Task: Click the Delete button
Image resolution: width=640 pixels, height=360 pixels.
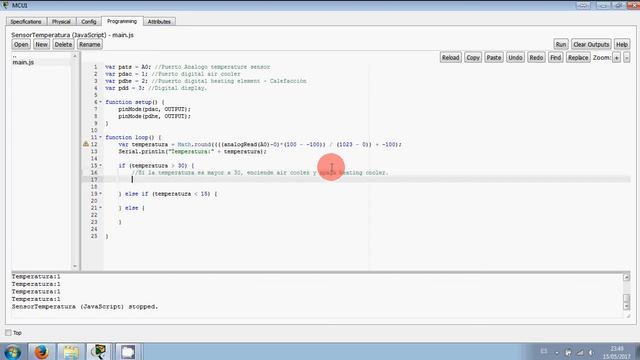Action: click(x=63, y=44)
